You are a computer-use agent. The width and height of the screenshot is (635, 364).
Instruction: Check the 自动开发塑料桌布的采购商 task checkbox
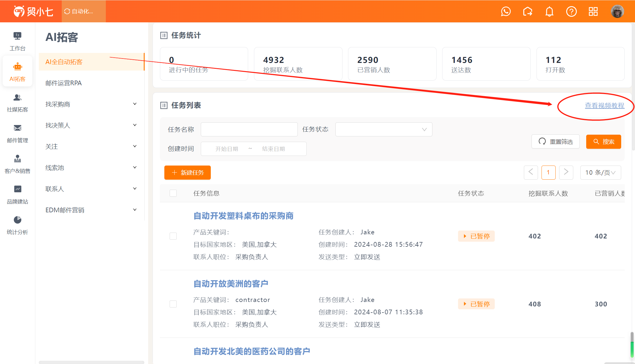coord(173,236)
